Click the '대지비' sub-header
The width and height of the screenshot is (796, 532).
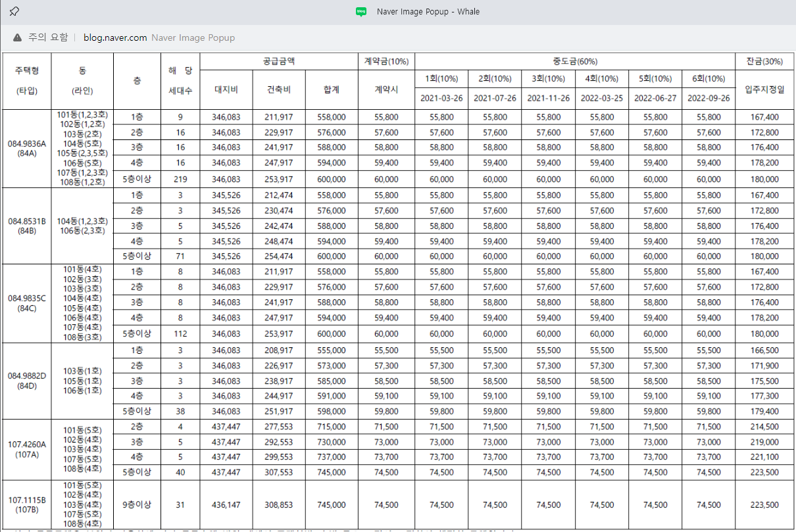click(226, 89)
